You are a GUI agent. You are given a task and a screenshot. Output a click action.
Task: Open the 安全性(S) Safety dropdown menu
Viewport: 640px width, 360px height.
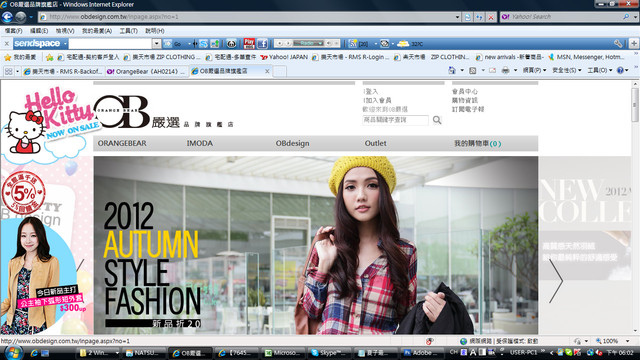tap(567, 70)
